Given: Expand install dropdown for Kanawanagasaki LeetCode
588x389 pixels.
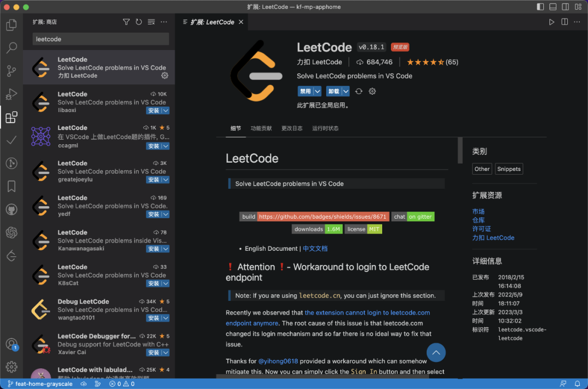Looking at the screenshot, I should (166, 249).
